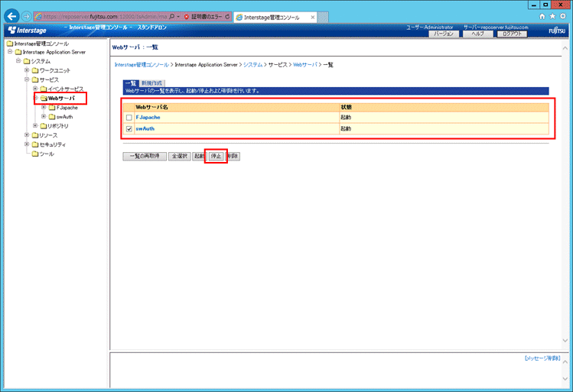The image size is (573, 392).
Task: Click the address bar URL field
Action: click(106, 17)
